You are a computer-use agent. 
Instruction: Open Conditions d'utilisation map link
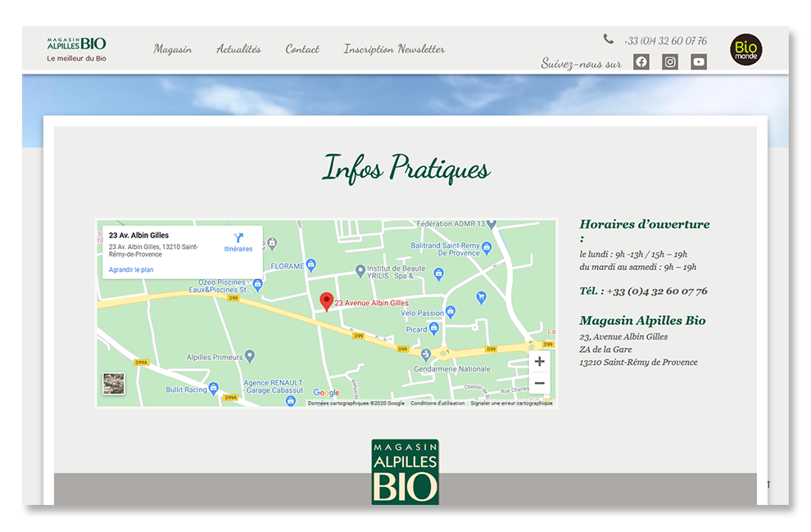tap(437, 404)
